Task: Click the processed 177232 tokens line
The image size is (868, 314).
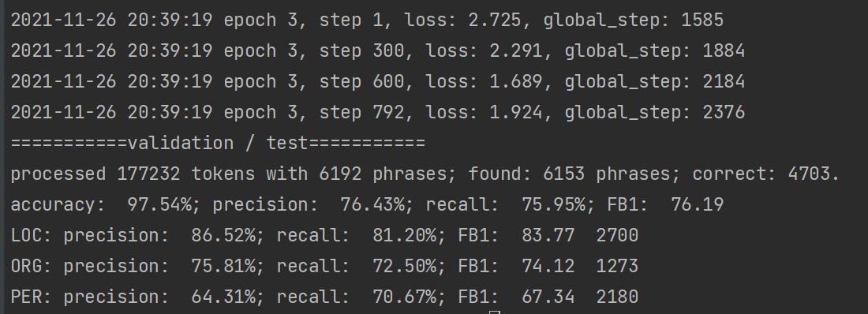Action: [x=425, y=174]
